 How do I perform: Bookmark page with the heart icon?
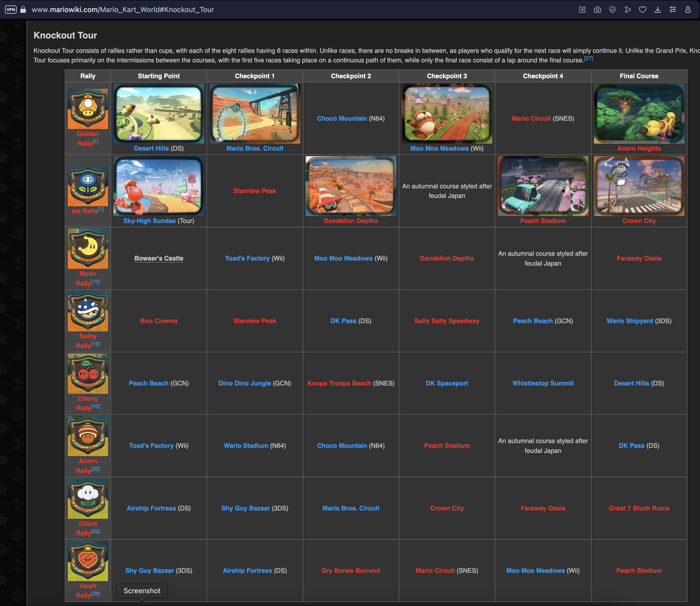click(x=642, y=10)
